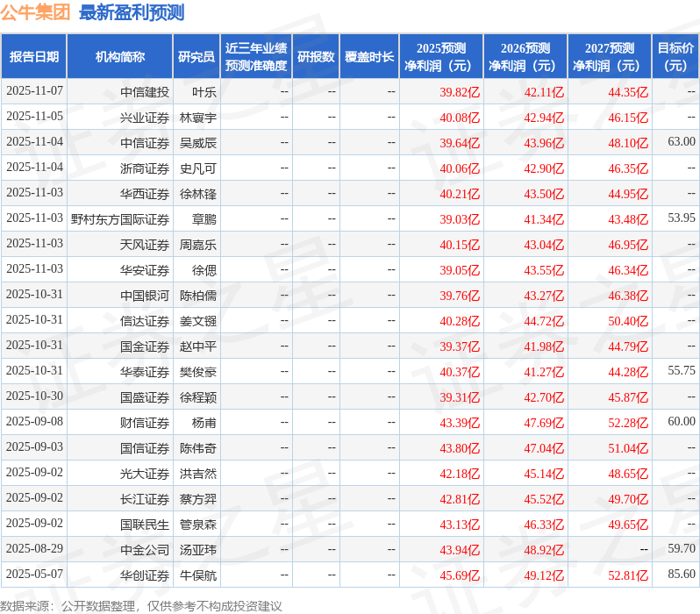Click analyst name 陈伟奇
Image resolution: width=700 pixels, height=614 pixels.
[x=198, y=448]
